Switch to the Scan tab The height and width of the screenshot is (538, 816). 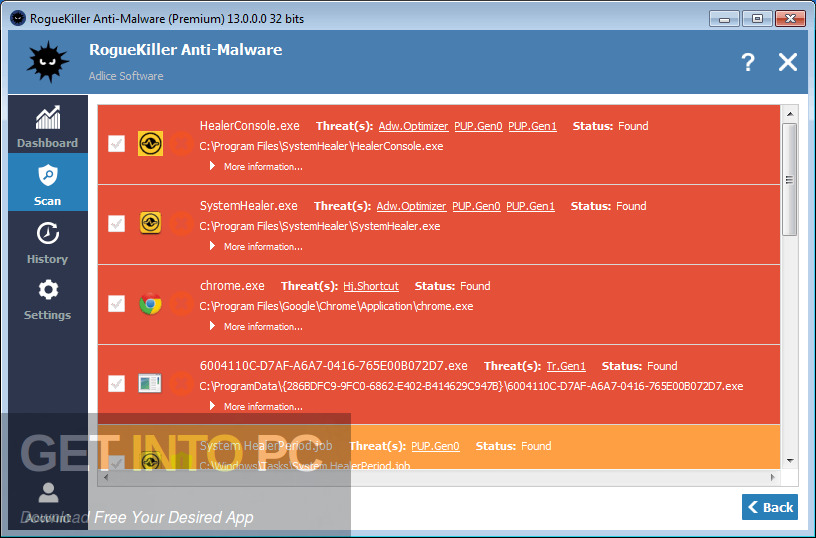[x=48, y=183]
